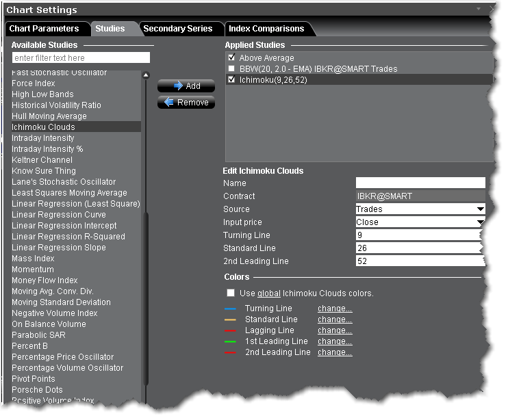Screen dimensions: 508x420
Task: Expand the Source dropdown showing Trades
Action: 480,209
